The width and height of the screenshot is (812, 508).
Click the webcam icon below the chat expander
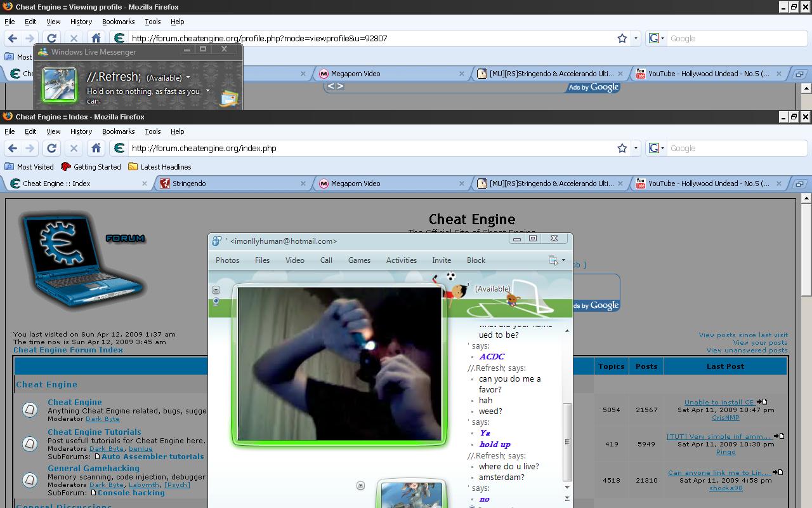point(216,302)
